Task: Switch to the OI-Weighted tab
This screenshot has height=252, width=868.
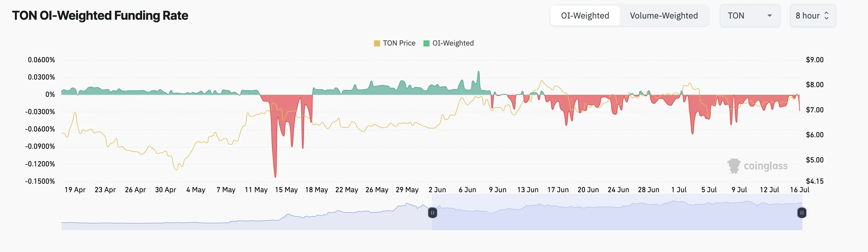Action: pyautogui.click(x=585, y=15)
